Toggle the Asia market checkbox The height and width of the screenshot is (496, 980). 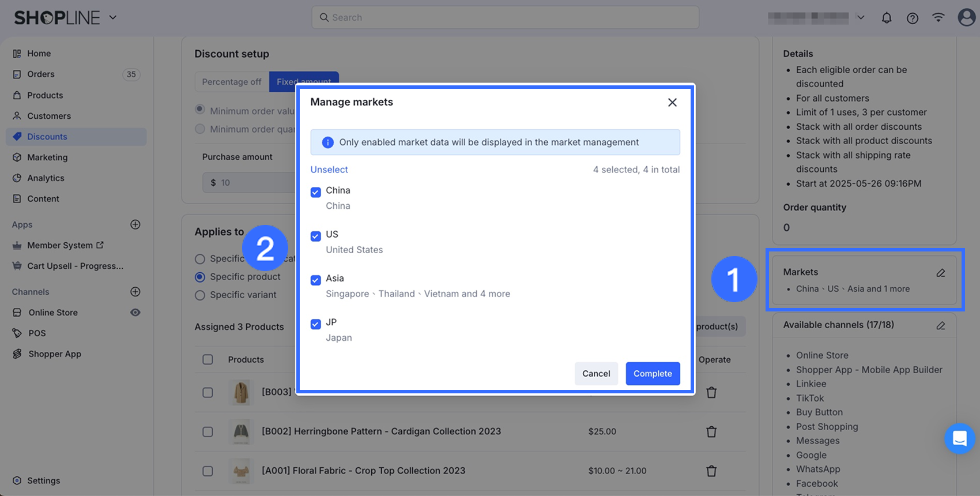pyautogui.click(x=316, y=280)
